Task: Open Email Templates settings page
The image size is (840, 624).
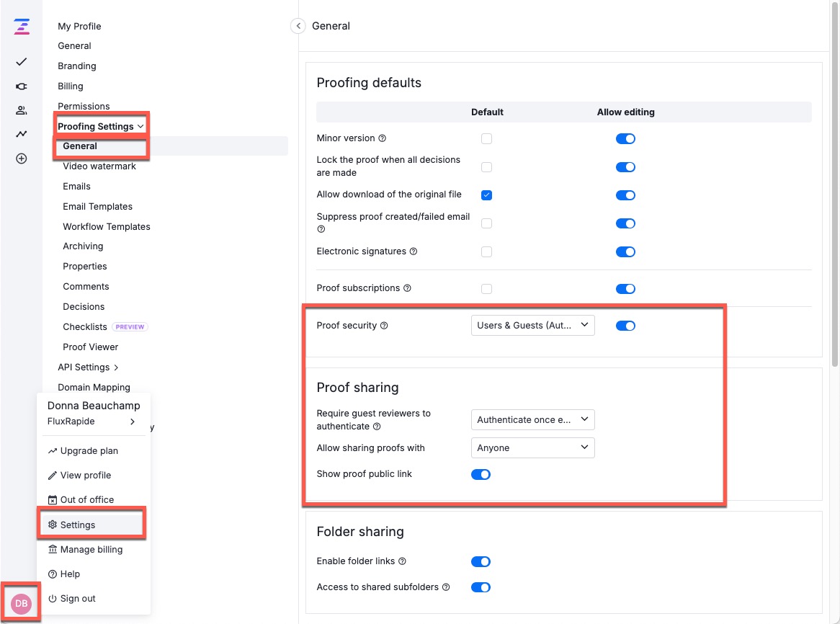Action: point(97,206)
